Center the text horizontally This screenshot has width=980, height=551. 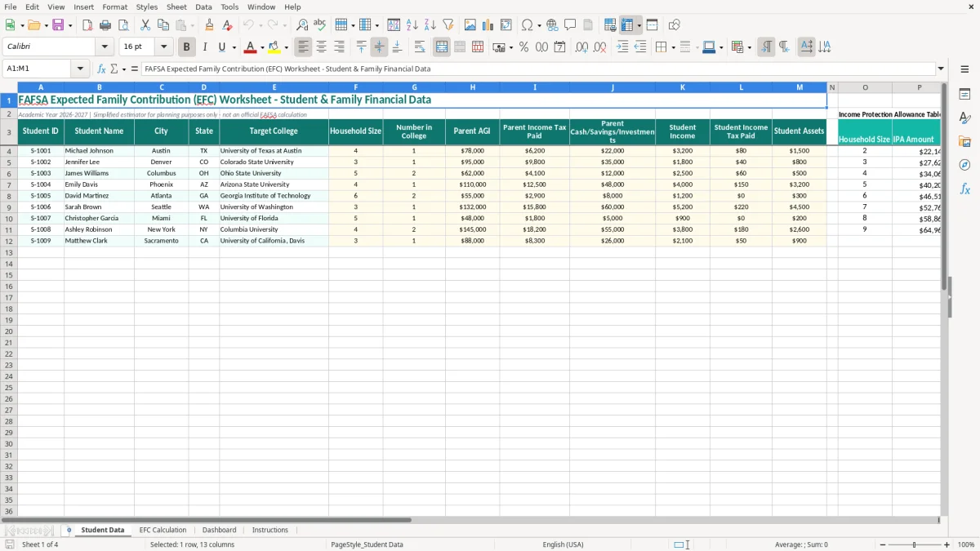(x=321, y=47)
